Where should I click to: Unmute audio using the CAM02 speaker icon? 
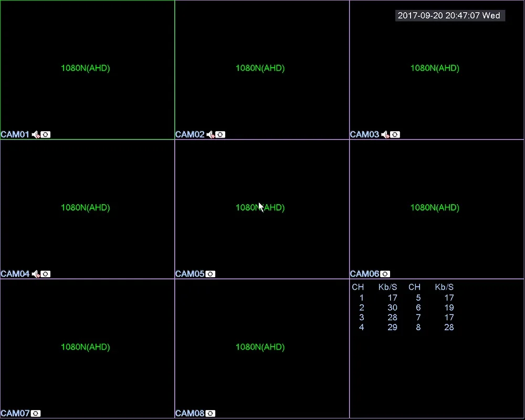211,134
